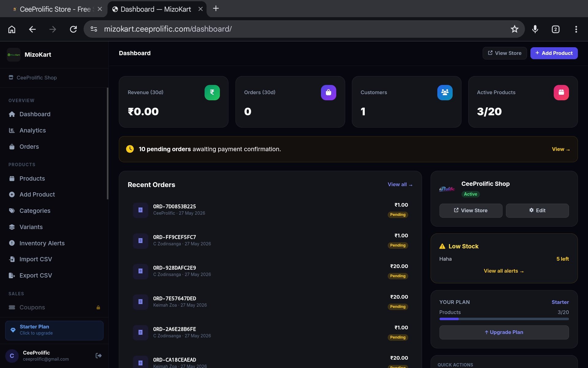
Task: Click the Active Products pink box icon
Action: [x=561, y=92]
